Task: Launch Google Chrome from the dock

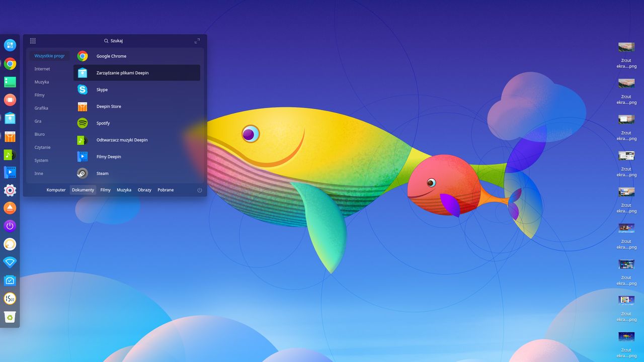Action: (10, 64)
